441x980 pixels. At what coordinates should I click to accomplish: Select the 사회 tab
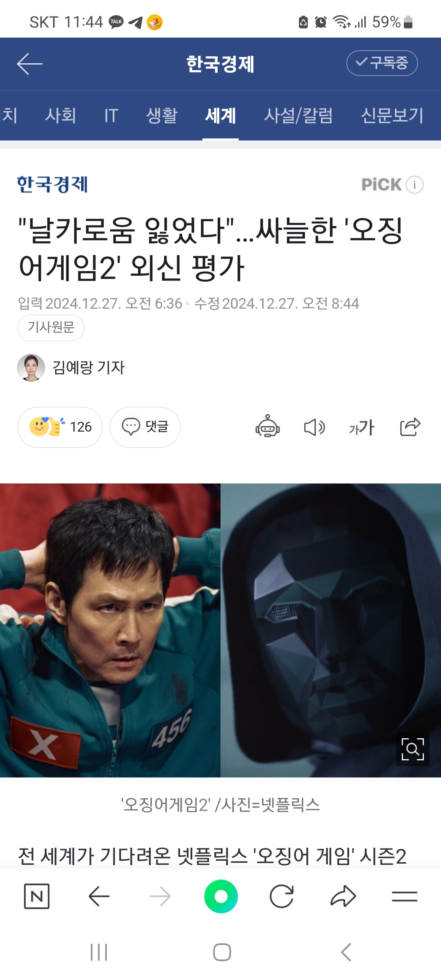(x=60, y=116)
